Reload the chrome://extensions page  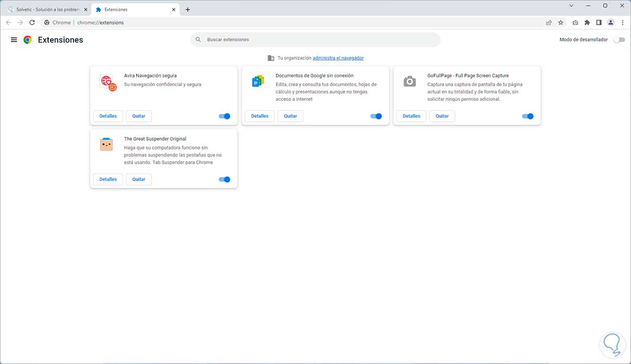tap(32, 23)
